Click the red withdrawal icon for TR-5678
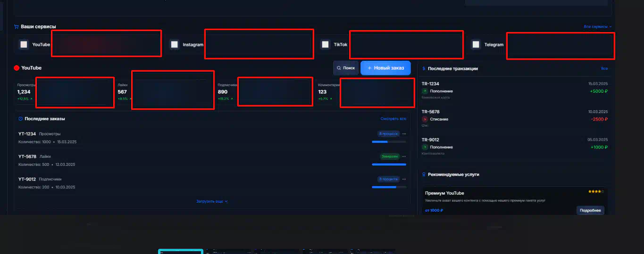Screen dimensions: 644x254 pos(425,119)
